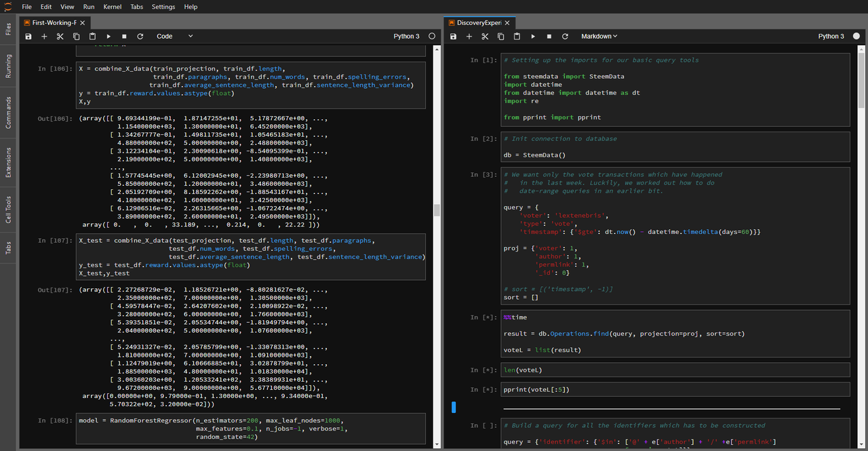Interrupt kernel in DiscoveryExperi notebook toolbar
This screenshot has width=868, height=451.
549,37
